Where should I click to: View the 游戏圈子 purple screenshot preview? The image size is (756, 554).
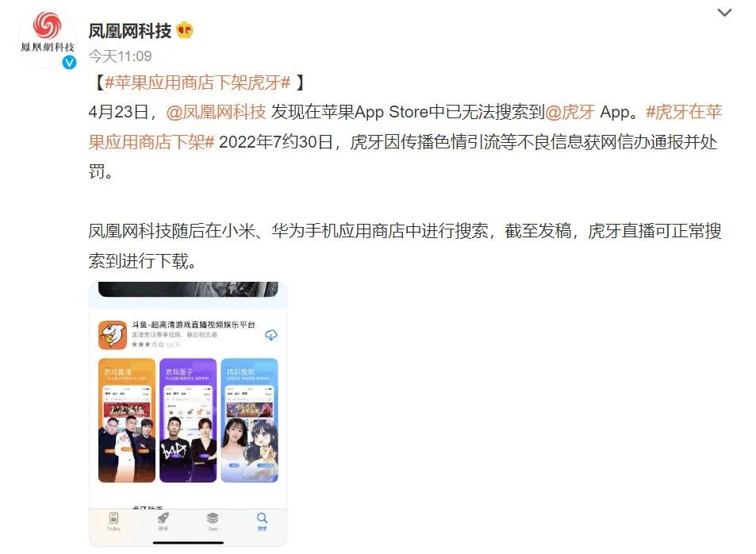[188, 420]
